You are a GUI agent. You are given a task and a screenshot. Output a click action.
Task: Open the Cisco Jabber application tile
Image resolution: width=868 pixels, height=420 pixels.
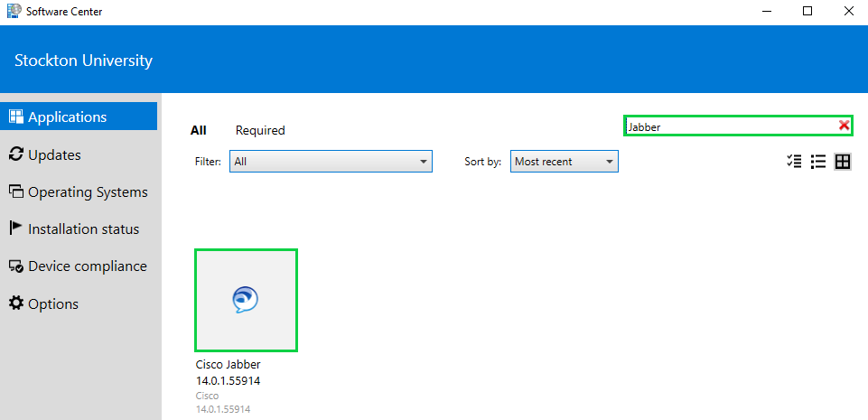click(247, 300)
